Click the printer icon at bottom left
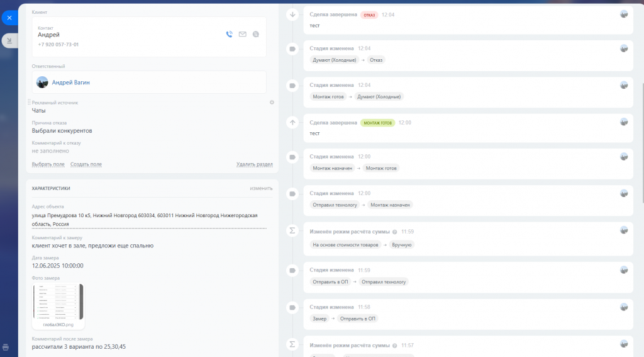This screenshot has width=644, height=357. 5,347
